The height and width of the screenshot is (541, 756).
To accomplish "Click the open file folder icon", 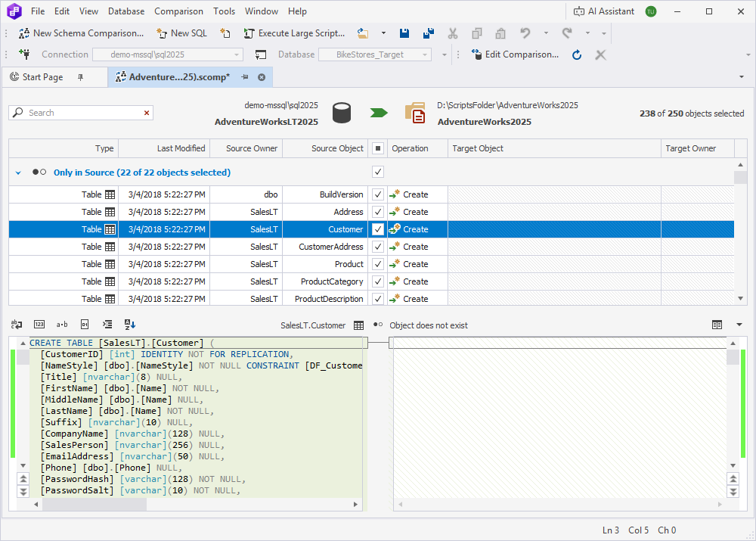I will coord(363,33).
